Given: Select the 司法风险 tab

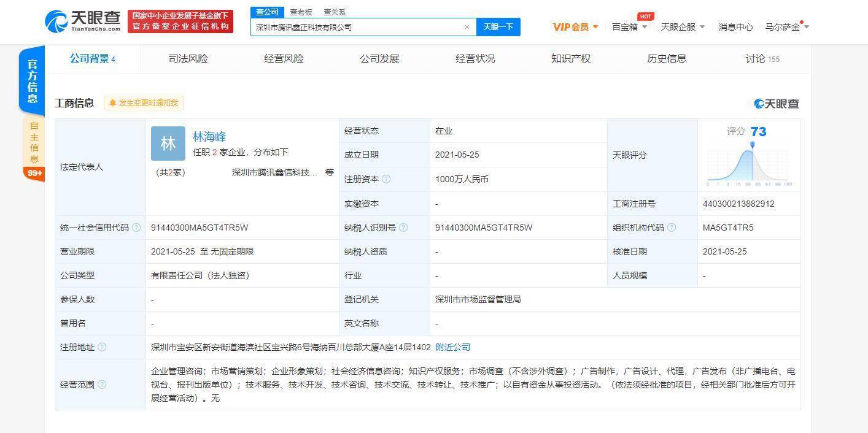Looking at the screenshot, I should (188, 59).
